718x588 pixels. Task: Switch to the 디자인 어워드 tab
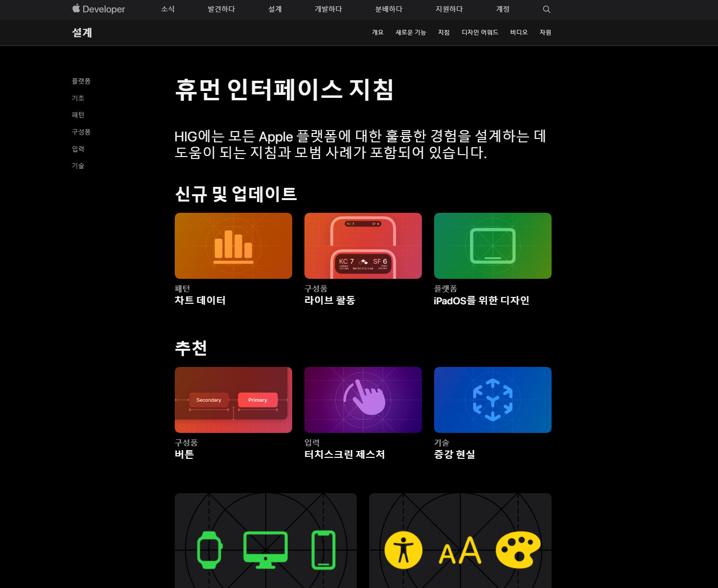click(x=480, y=32)
